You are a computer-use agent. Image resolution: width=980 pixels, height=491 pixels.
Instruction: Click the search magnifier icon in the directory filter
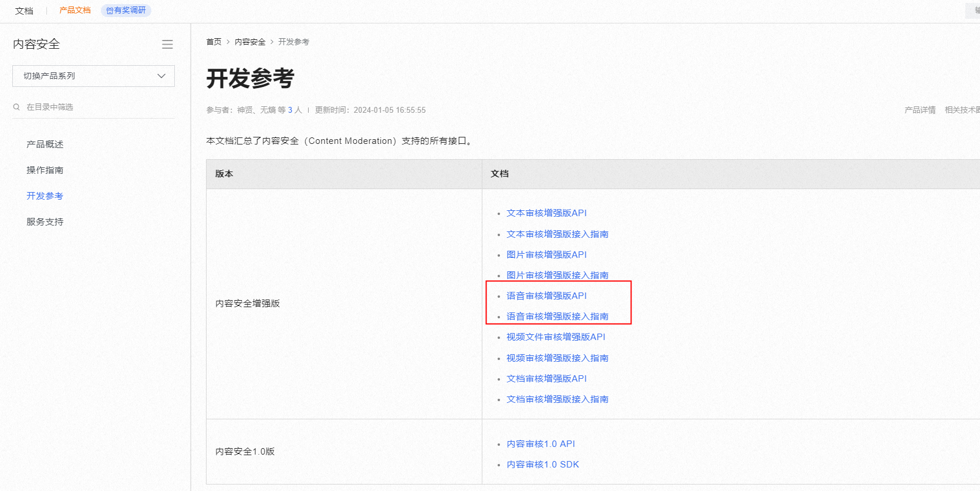[x=16, y=107]
